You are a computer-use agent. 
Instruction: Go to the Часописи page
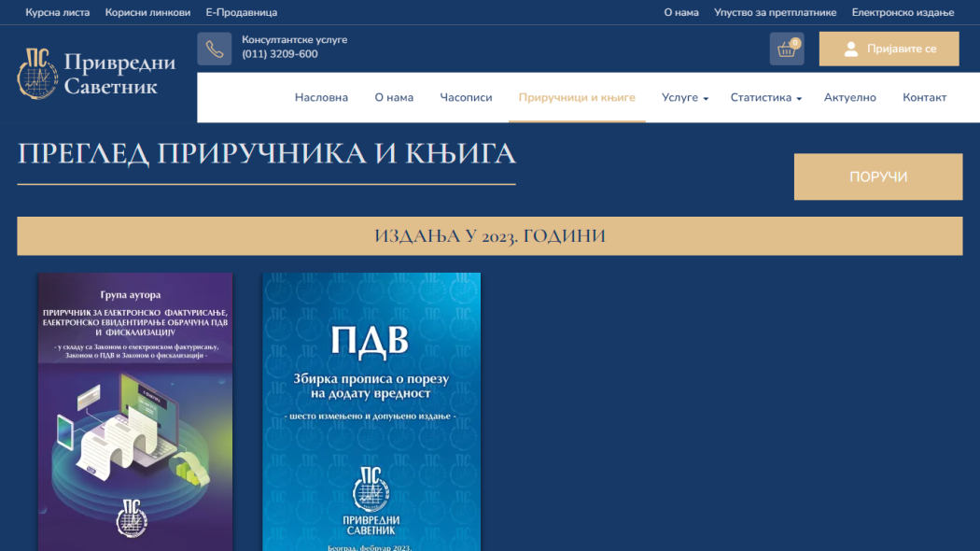click(466, 97)
